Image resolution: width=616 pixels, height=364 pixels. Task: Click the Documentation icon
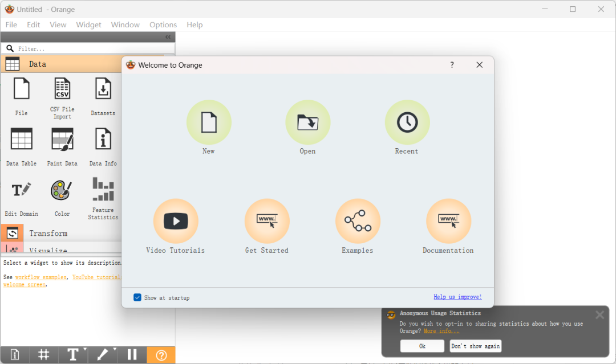point(448,221)
